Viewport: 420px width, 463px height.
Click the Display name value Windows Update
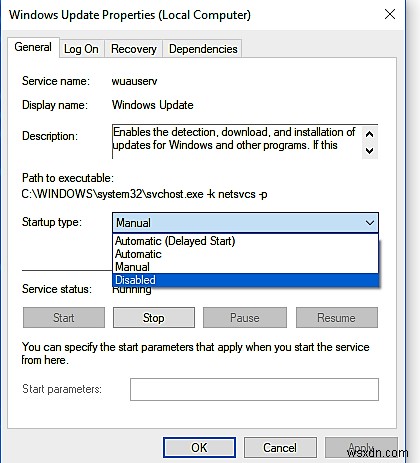pyautogui.click(x=153, y=105)
